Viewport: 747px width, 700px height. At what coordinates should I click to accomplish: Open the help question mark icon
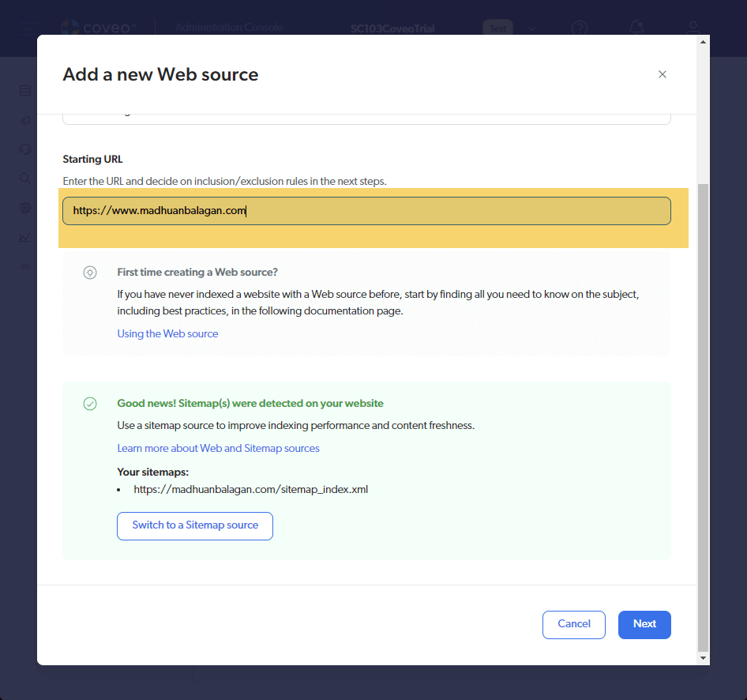[580, 28]
